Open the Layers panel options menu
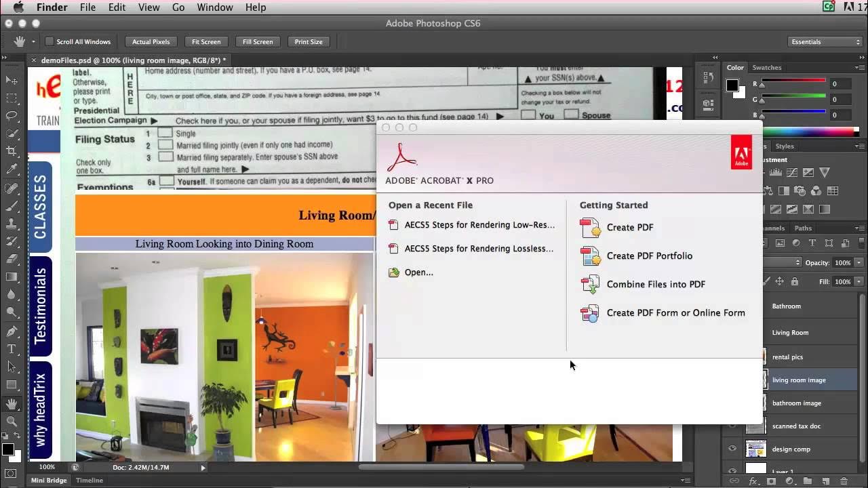This screenshot has height=488, width=868. tap(861, 228)
